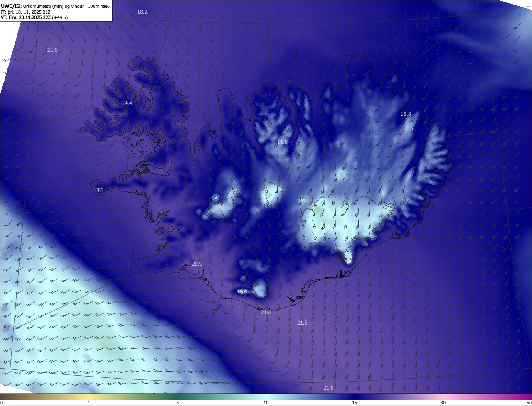Click the 15.8 map value
The height and width of the screenshot is (406, 532).
click(x=406, y=114)
